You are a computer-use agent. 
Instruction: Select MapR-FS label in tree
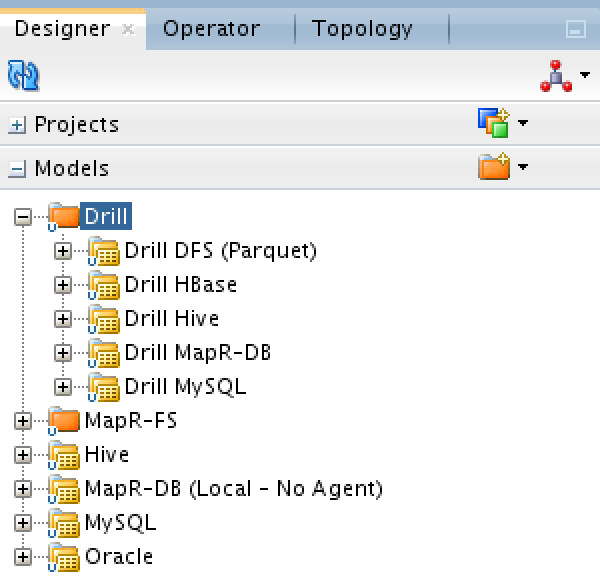pos(131,420)
